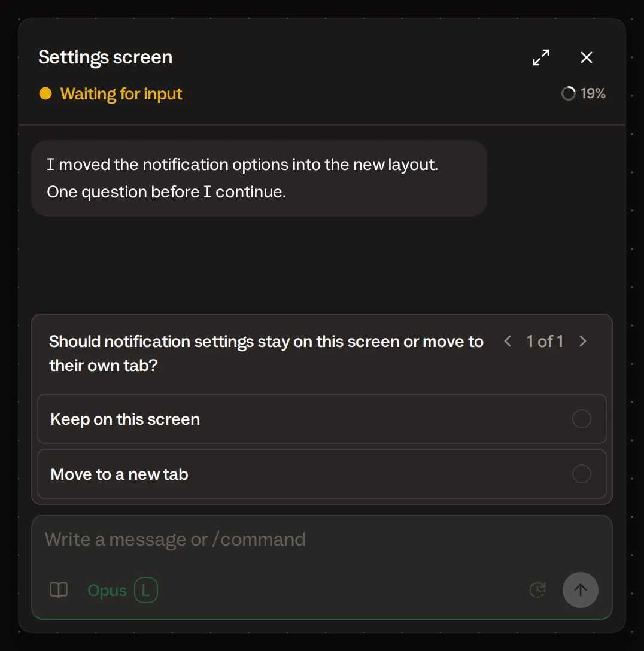Click the Settings screen title
Viewport: 644px width, 651px height.
pyautogui.click(x=105, y=57)
